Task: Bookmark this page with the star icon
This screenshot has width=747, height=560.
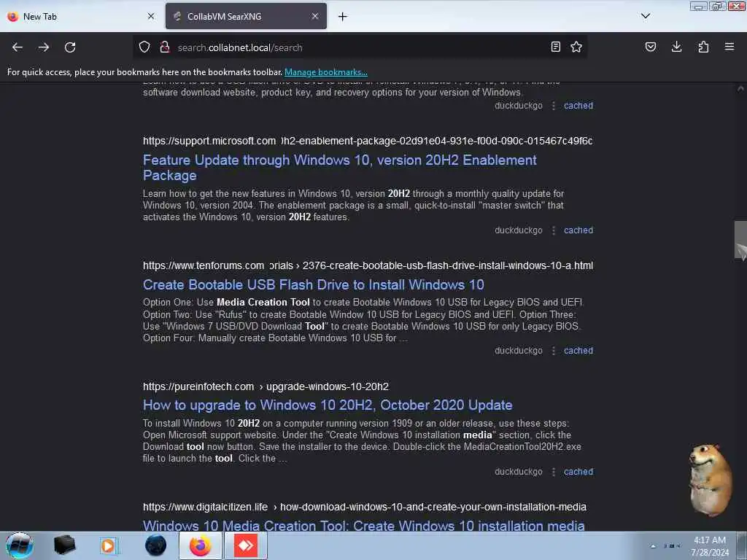Action: tap(576, 47)
